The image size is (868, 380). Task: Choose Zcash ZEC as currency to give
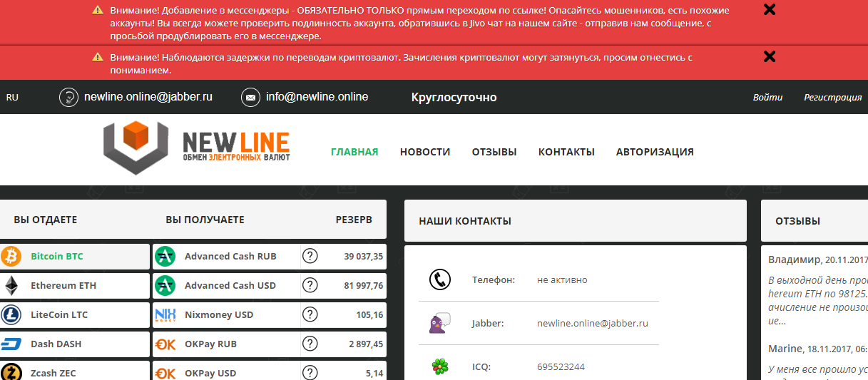click(75, 371)
